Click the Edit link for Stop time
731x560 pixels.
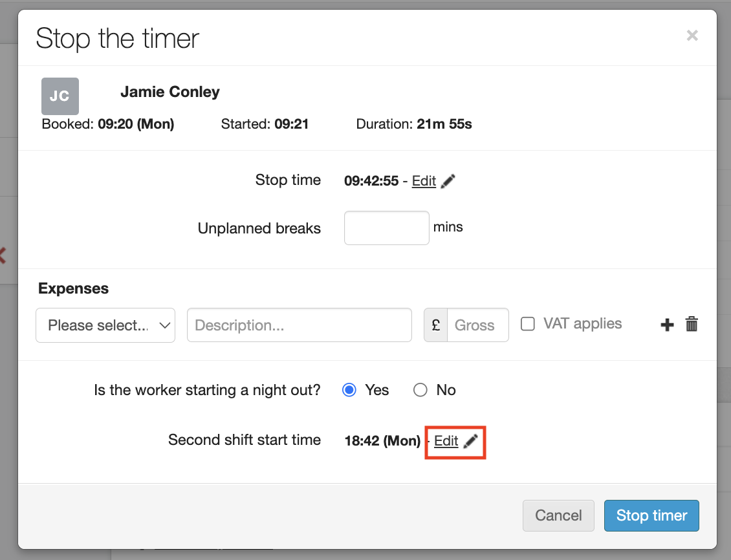click(424, 181)
